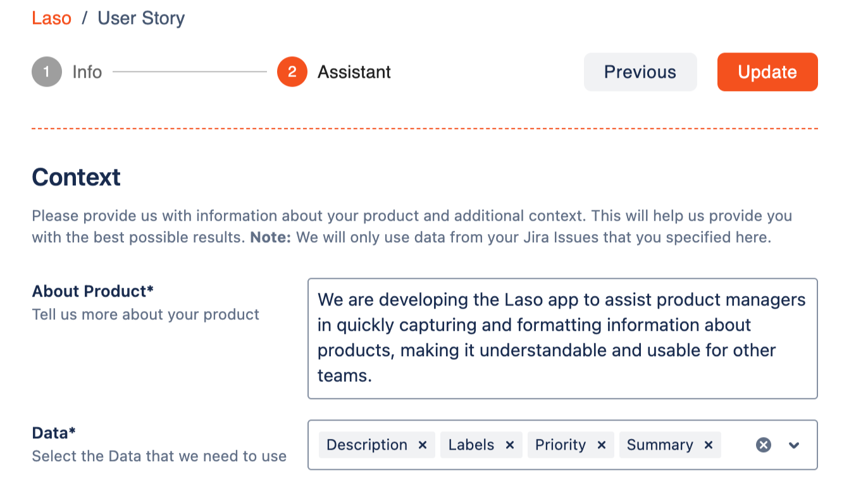
Task: Click the Summary chip label
Action: pyautogui.click(x=660, y=445)
